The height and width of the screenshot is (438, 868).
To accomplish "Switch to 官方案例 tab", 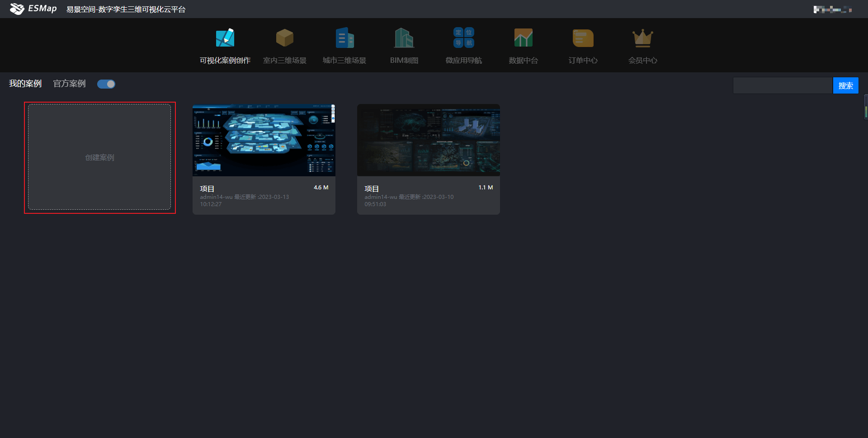I will [x=69, y=84].
